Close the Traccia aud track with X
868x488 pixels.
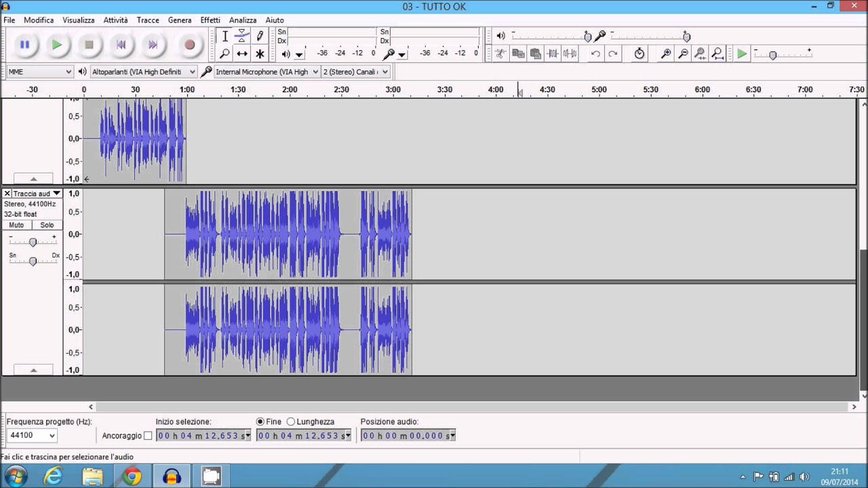coord(7,193)
